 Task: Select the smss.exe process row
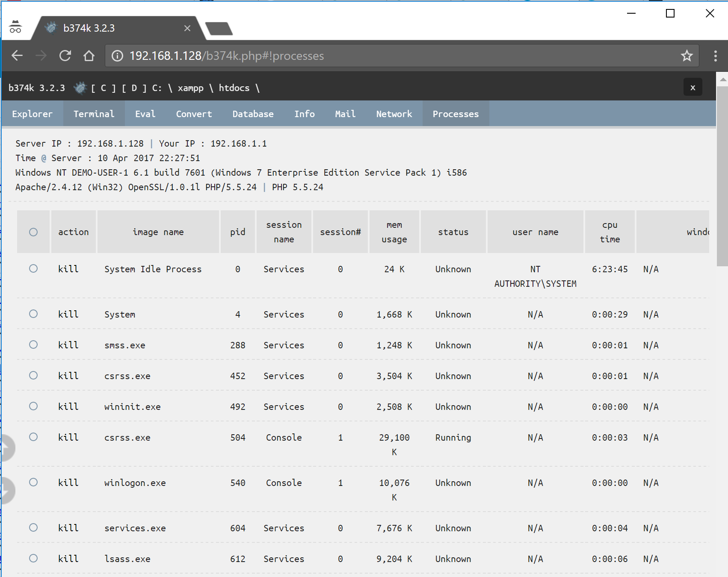tap(33, 344)
